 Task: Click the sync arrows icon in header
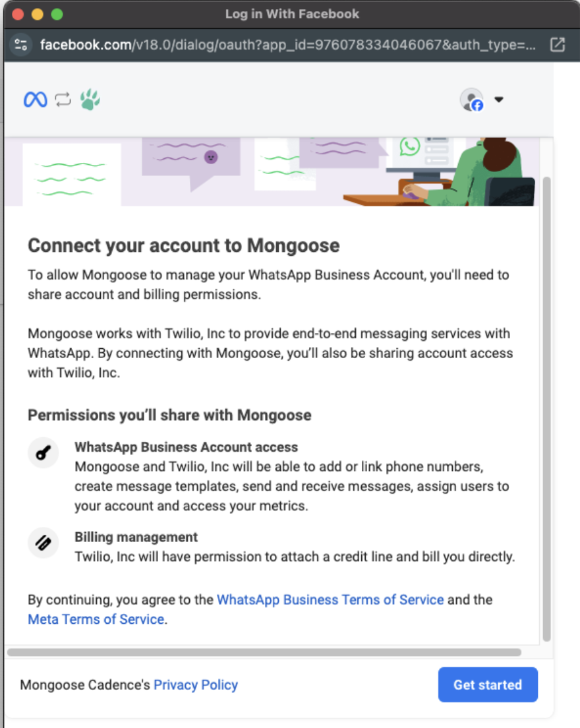[63, 100]
